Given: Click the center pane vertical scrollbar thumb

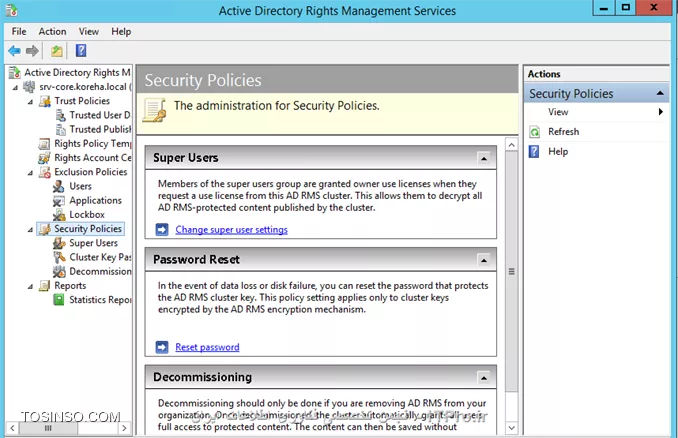Looking at the screenshot, I should pyautogui.click(x=512, y=272).
